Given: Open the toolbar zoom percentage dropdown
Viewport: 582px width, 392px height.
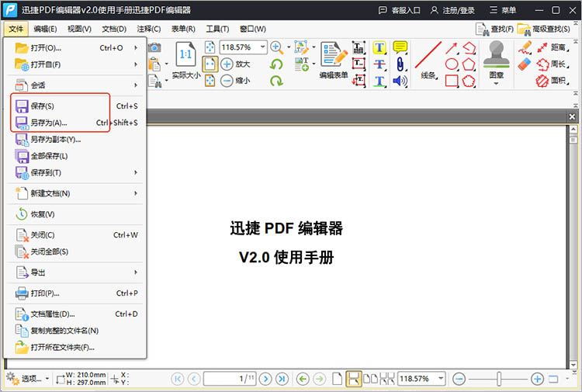Looking at the screenshot, I should [262, 47].
